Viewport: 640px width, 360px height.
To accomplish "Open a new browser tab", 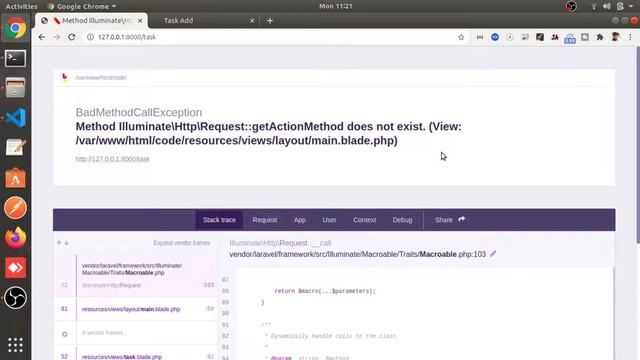I will coord(270,20).
